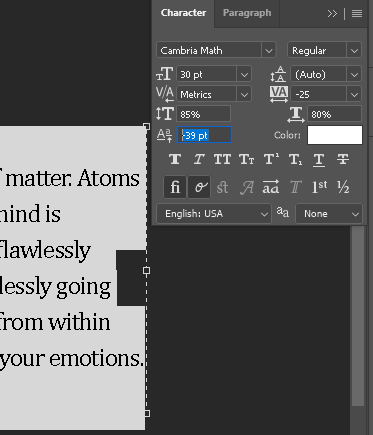The image size is (373, 435).
Task: Toggle All Caps
Action: tap(222, 159)
